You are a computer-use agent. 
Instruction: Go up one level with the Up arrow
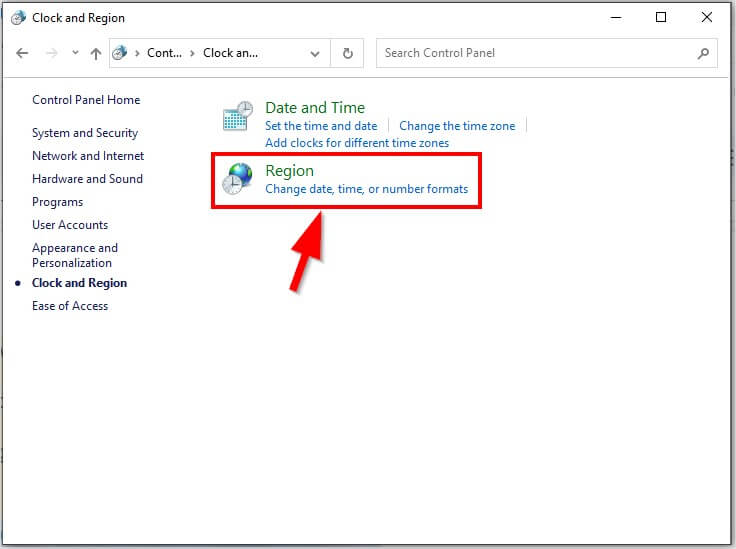(x=96, y=53)
